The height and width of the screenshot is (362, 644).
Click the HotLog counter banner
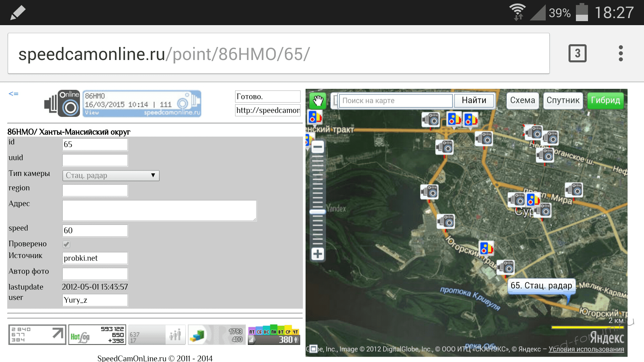[x=97, y=335]
